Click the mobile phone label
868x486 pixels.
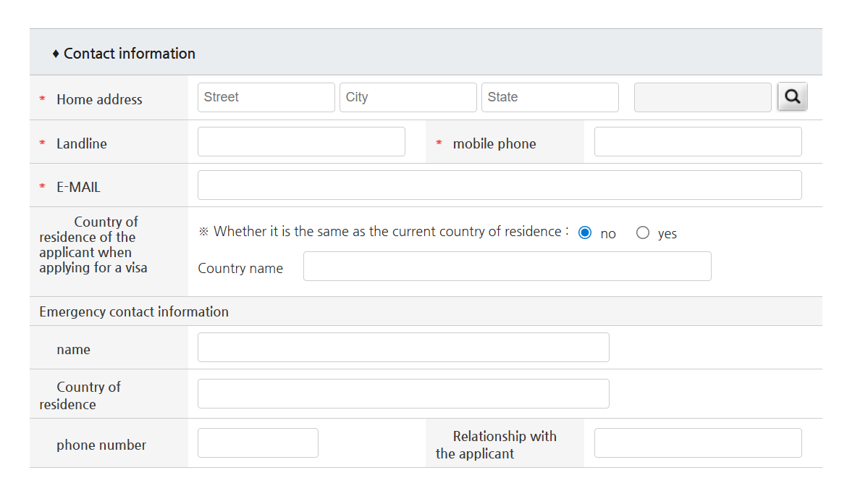(494, 143)
